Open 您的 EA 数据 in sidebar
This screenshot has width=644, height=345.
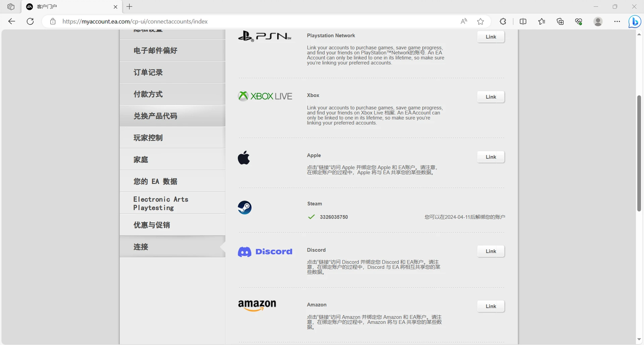point(172,181)
